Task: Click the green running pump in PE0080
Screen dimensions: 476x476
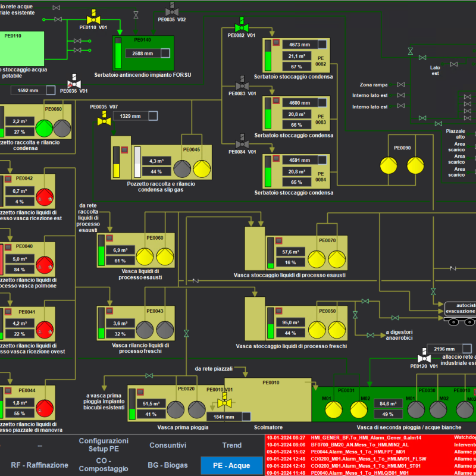Action: point(44,128)
